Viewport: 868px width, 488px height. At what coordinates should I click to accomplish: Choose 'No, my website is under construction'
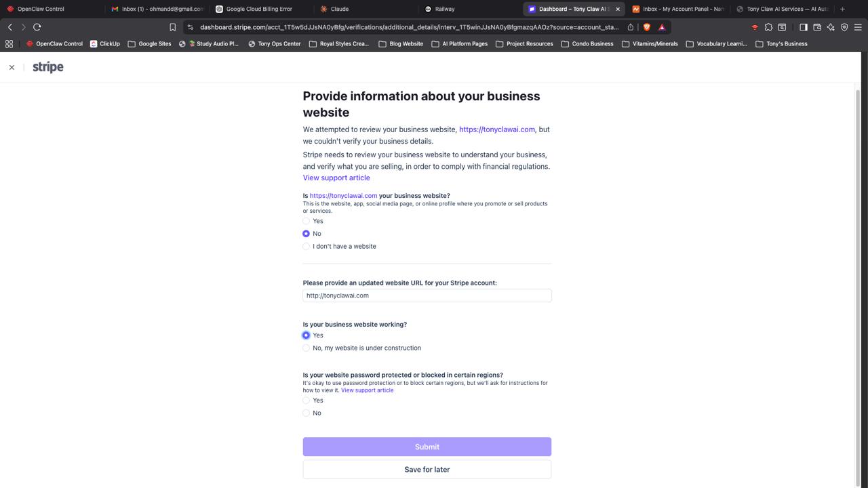307,348
